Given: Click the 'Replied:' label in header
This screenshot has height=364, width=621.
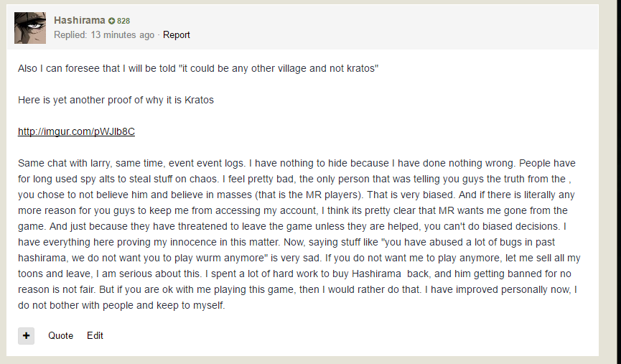Looking at the screenshot, I should [70, 34].
